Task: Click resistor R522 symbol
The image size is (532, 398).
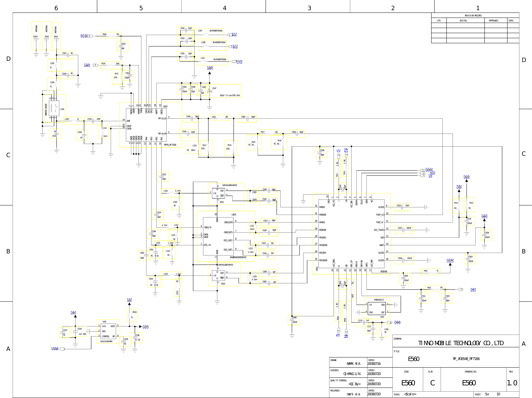Action: (221, 118)
